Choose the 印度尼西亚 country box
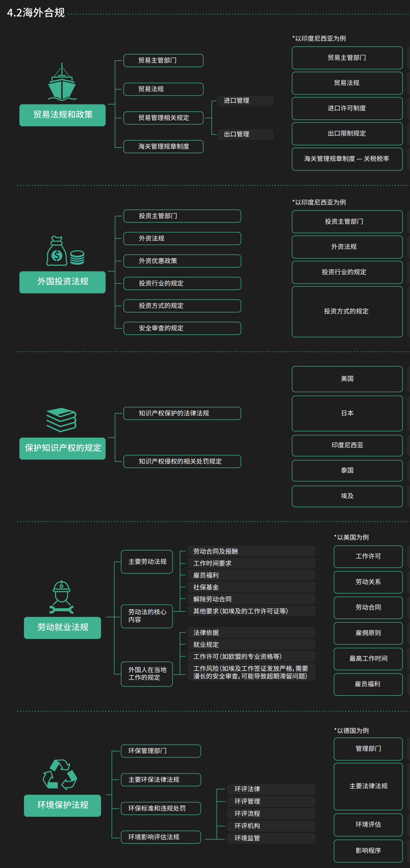410x868 pixels. coord(347,445)
